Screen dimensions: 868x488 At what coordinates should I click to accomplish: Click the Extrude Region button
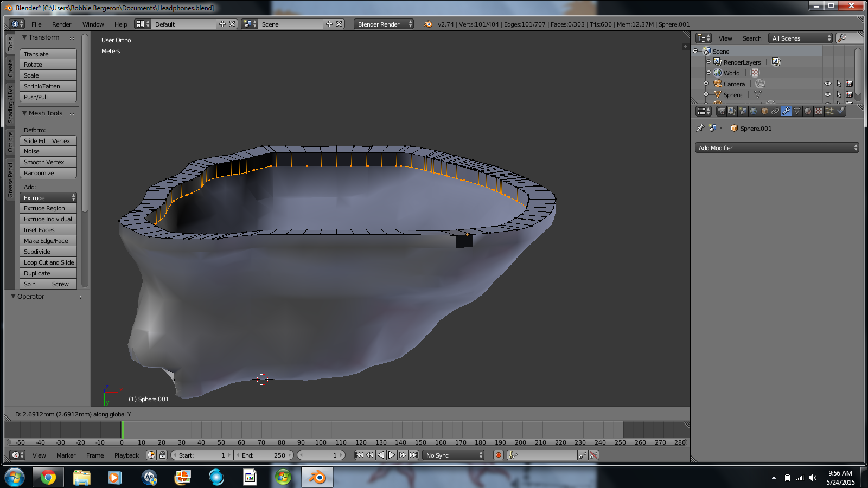click(48, 208)
